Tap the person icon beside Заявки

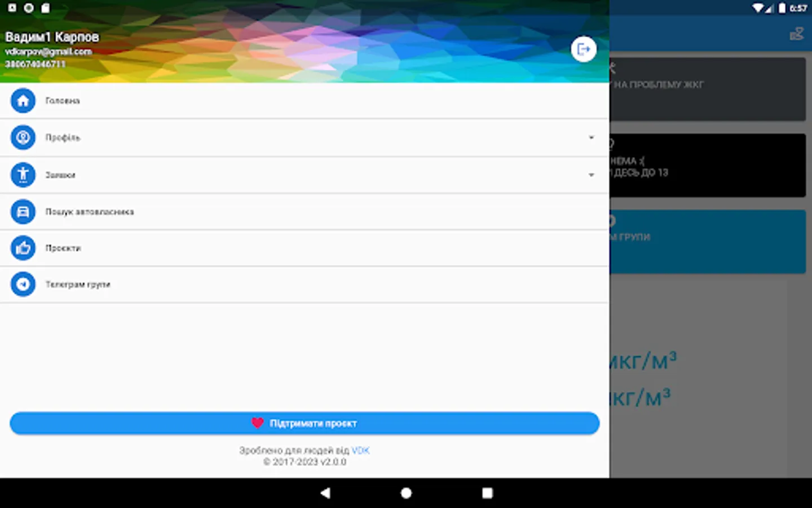tap(23, 175)
